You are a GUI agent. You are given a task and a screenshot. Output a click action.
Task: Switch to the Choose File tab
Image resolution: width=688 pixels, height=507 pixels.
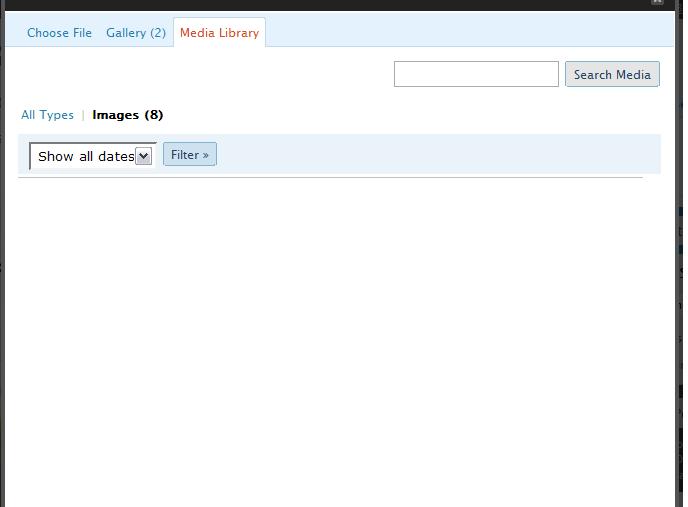click(59, 33)
